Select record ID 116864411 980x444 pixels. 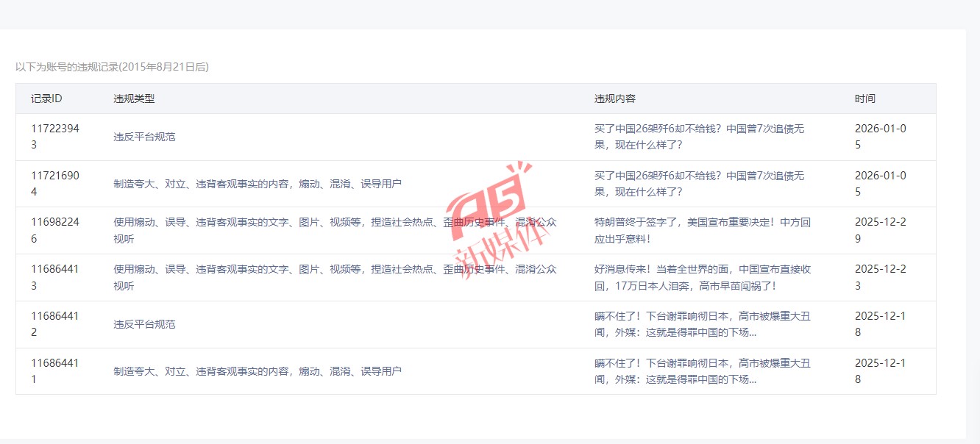(x=55, y=371)
